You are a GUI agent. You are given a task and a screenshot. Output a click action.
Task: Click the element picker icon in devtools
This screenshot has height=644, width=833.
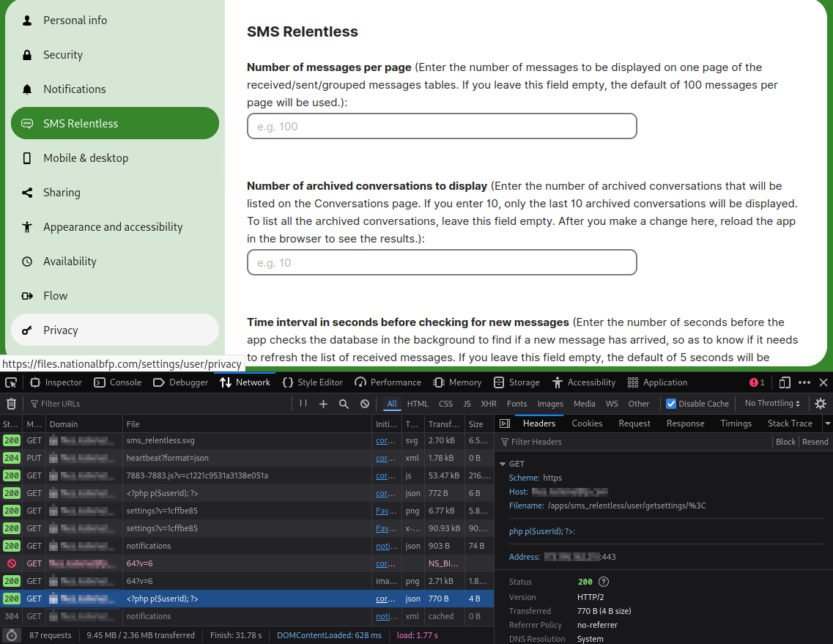[x=11, y=382]
